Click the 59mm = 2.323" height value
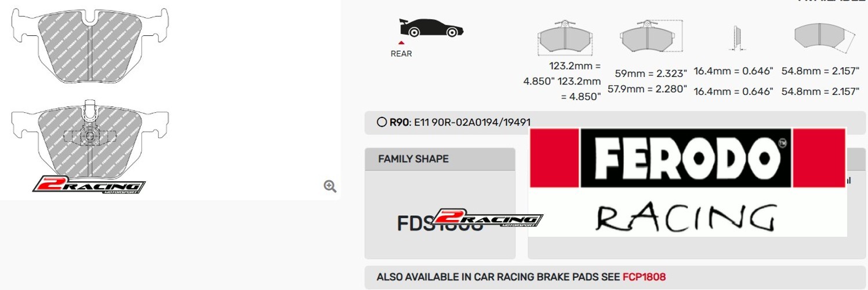Screen dimensions: 868x290 (651, 74)
